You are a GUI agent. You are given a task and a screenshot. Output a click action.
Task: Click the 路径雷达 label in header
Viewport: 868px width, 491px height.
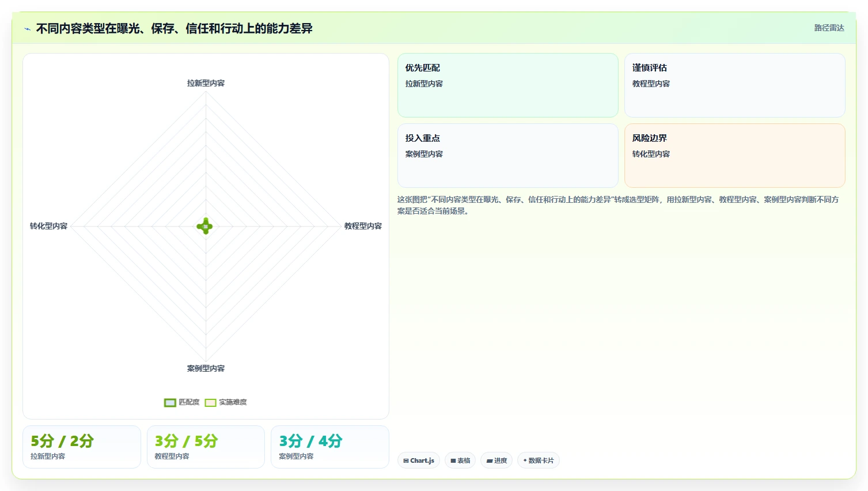pos(829,28)
